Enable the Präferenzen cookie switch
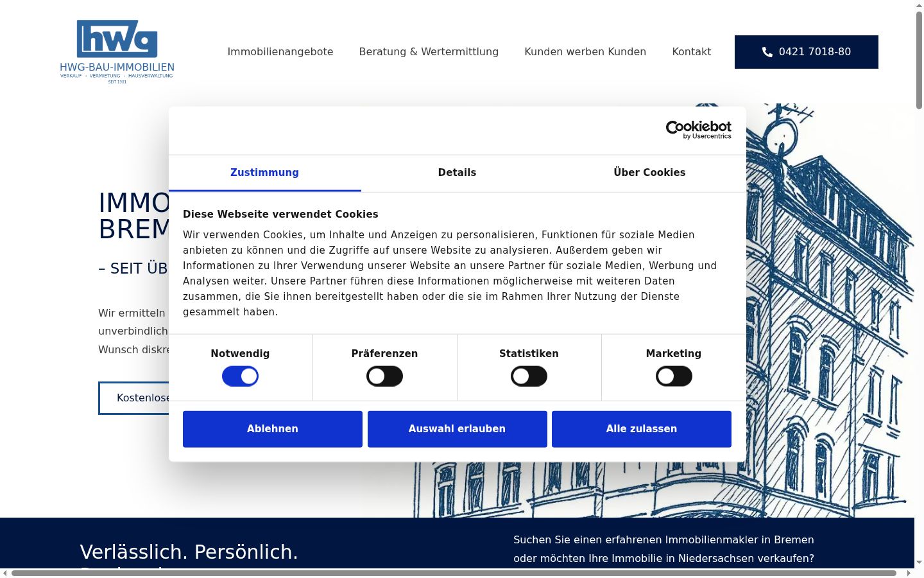 tap(384, 376)
